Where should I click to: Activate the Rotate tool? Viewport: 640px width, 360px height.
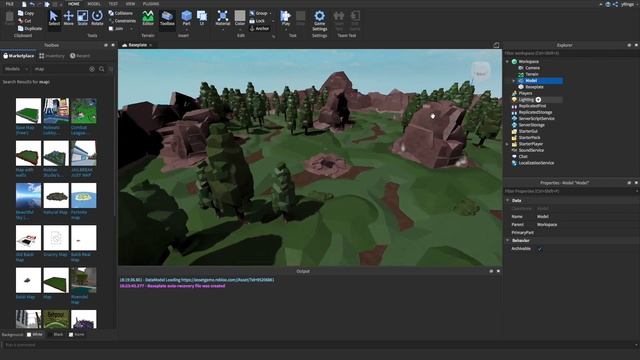tap(97, 18)
